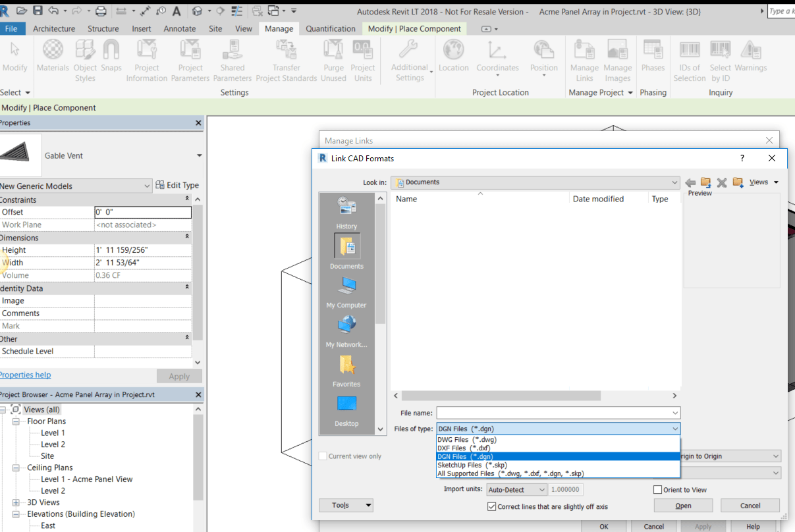Open the File name combo box
Image resolution: width=795 pixels, height=532 pixels.
(x=558, y=413)
